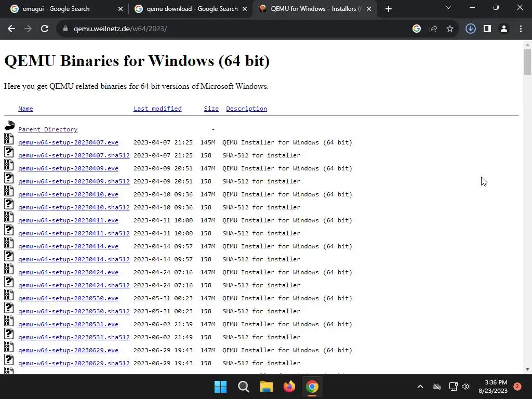Close the qemu download search tab
Image resolution: width=532 pixels, height=399 pixels.
pyautogui.click(x=245, y=9)
